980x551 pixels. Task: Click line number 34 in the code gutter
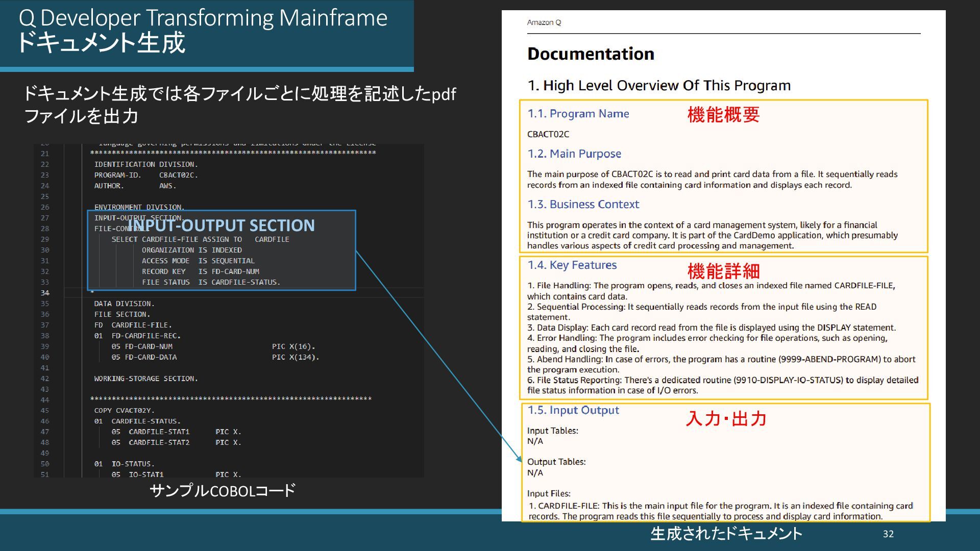[45, 293]
